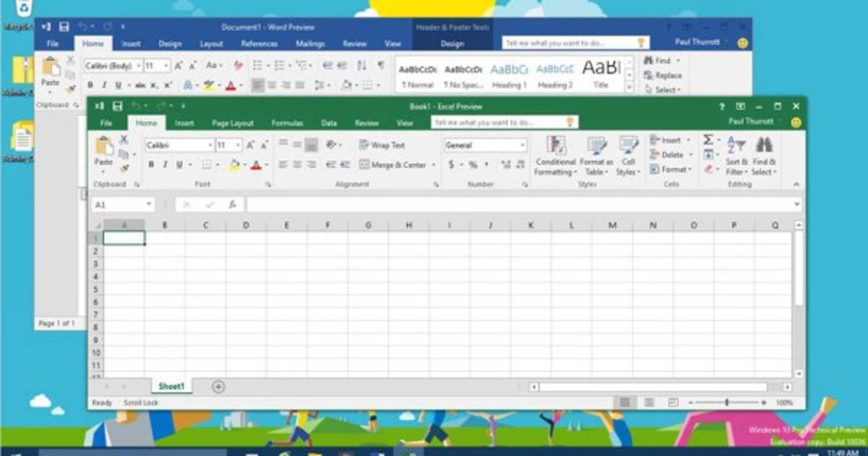Click Merge & Center button in Excel
The image size is (868, 456).
tap(397, 165)
